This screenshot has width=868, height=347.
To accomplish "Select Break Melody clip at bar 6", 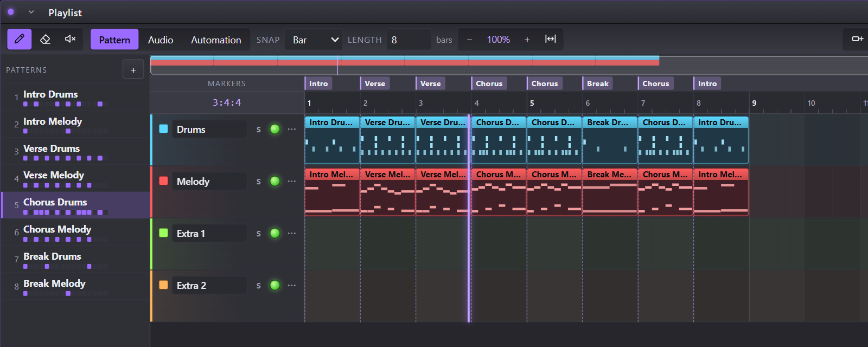I will tap(610, 192).
